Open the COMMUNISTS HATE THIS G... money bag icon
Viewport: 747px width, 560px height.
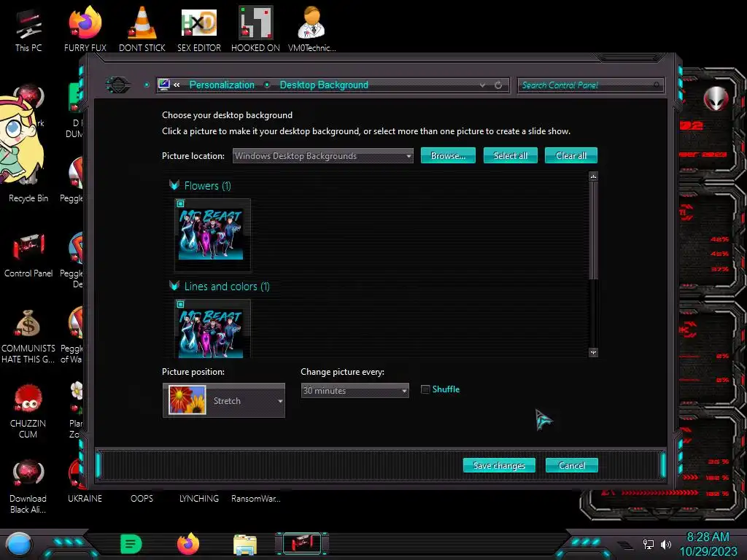tap(28, 335)
